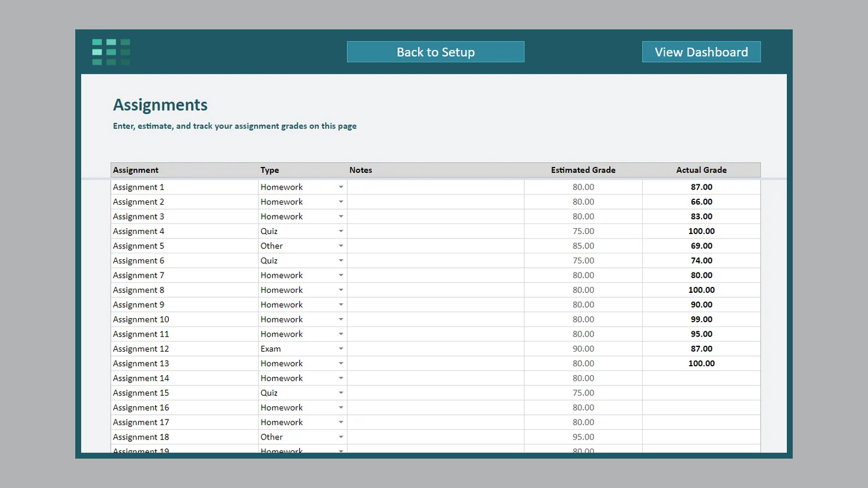Image resolution: width=868 pixels, height=488 pixels.
Task: Select the Type column header
Action: point(270,170)
